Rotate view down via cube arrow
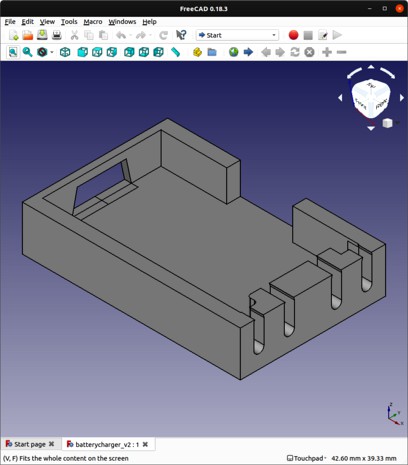Screen dimensions: 408x465 (x=371, y=128)
